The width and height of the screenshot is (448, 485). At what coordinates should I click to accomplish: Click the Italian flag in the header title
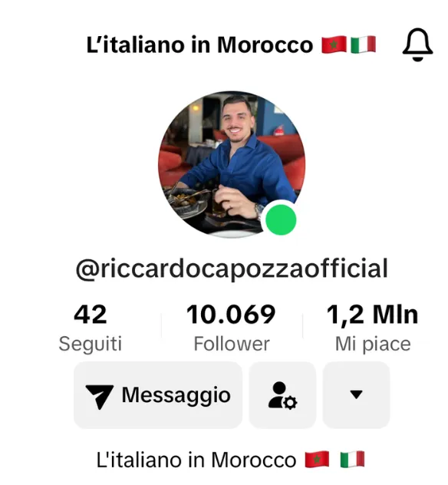click(x=364, y=45)
